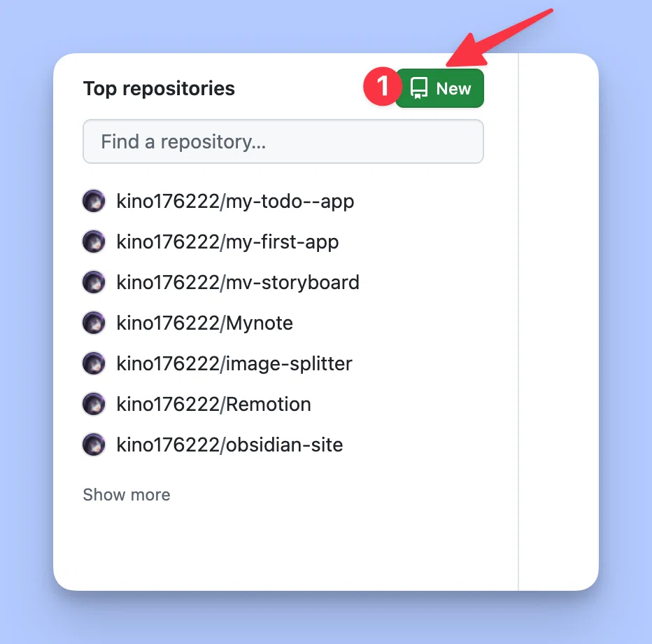Open the kino176222/Remotion repository

click(214, 405)
